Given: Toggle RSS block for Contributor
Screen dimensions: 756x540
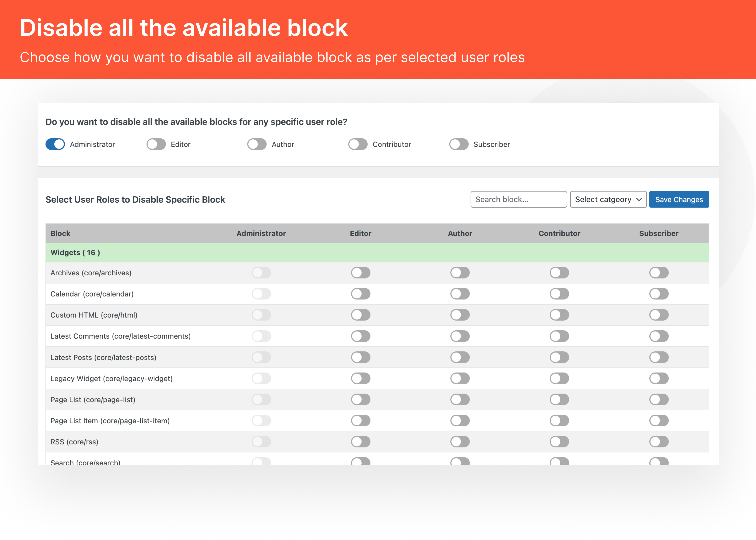Looking at the screenshot, I should pos(559,442).
